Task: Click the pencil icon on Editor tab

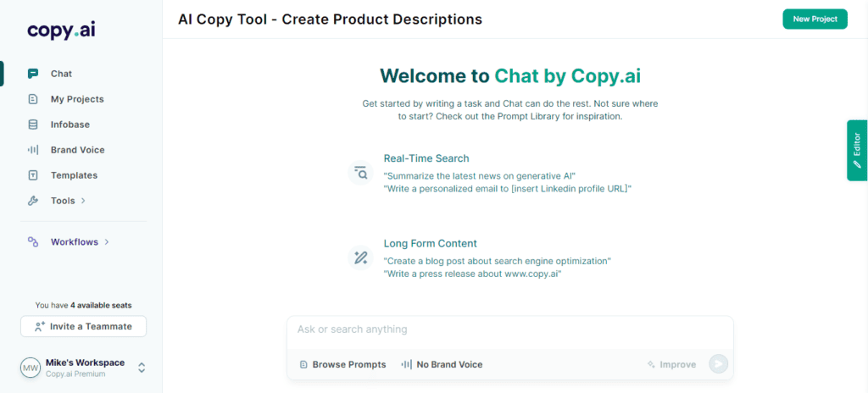Action: (x=857, y=163)
